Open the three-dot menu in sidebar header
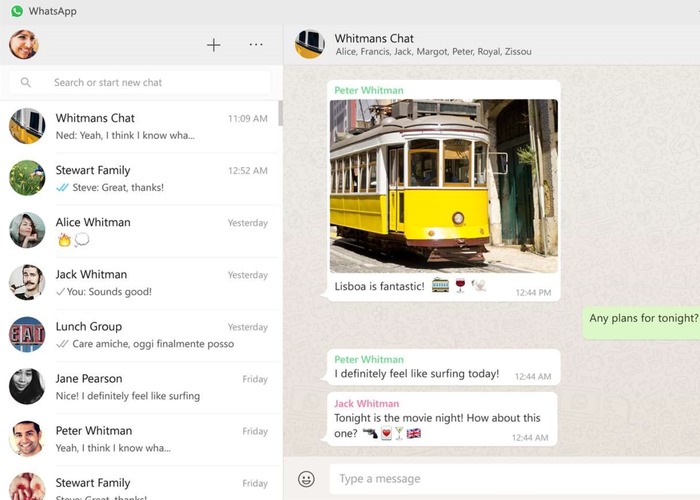700x500 pixels. click(x=256, y=45)
